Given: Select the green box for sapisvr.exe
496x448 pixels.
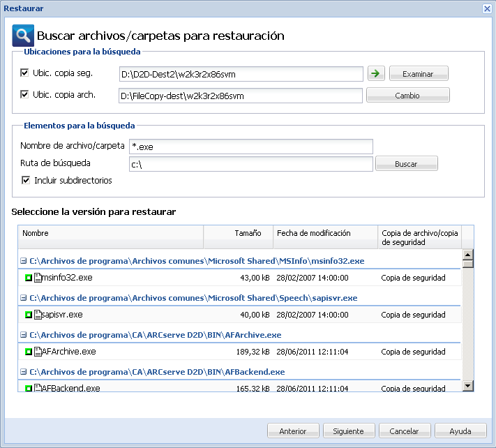Looking at the screenshot, I should tap(29, 315).
